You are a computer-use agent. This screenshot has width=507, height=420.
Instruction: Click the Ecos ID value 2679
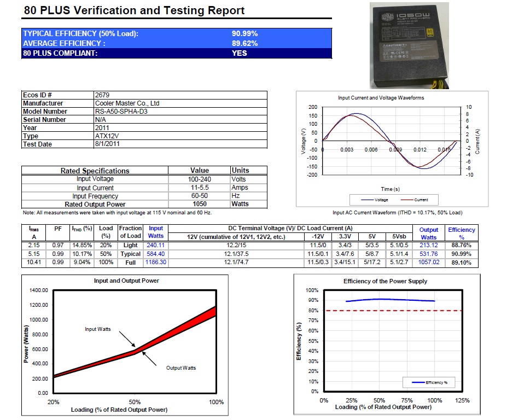pyautogui.click(x=102, y=95)
